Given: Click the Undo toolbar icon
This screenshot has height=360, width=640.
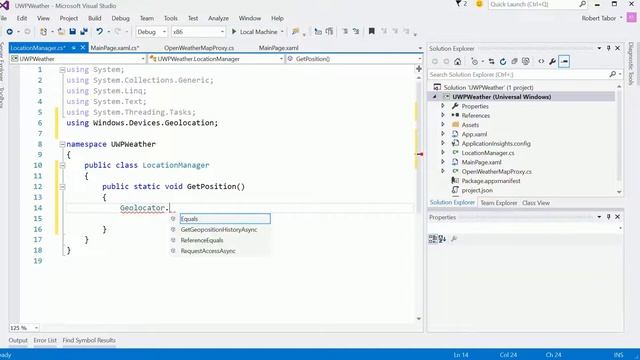Looking at the screenshot, I should coord(99,31).
